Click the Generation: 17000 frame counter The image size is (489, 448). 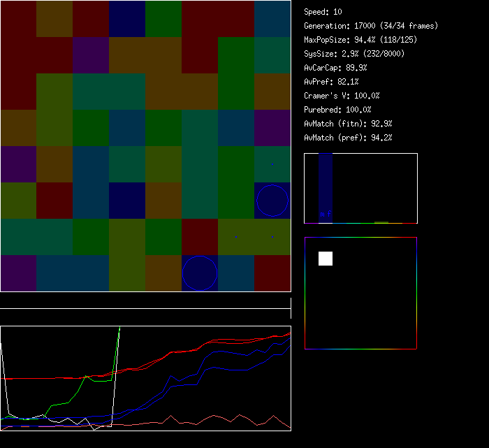click(371, 26)
